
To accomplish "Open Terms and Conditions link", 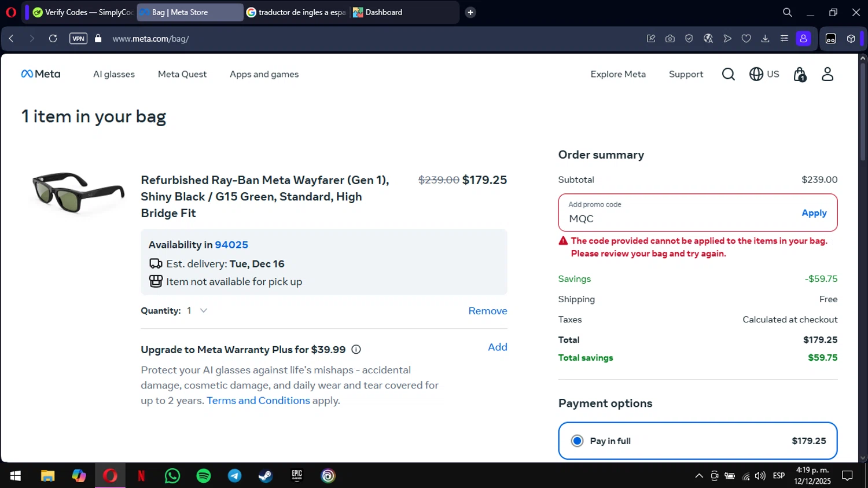I will pos(258,401).
